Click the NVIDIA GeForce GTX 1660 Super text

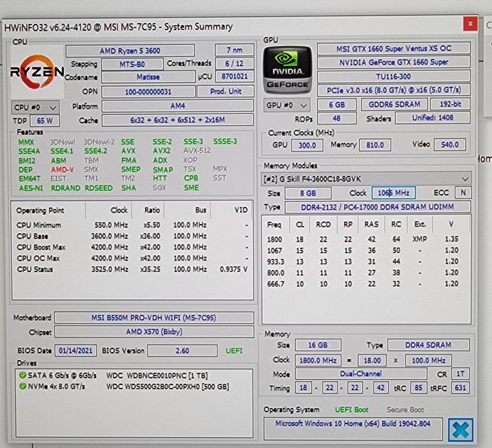pyautogui.click(x=394, y=62)
